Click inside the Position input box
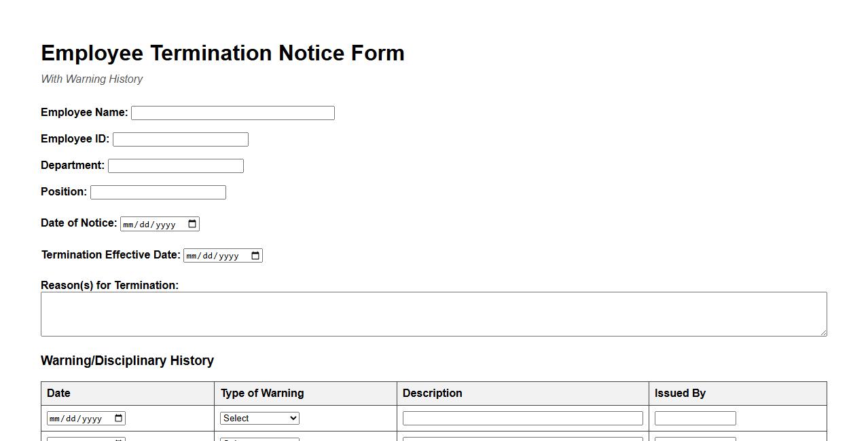 click(158, 191)
